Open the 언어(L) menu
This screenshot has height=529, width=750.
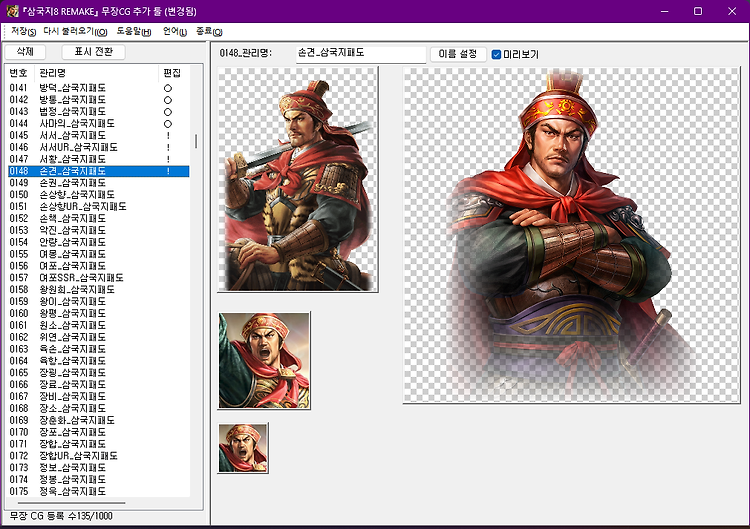[x=175, y=32]
